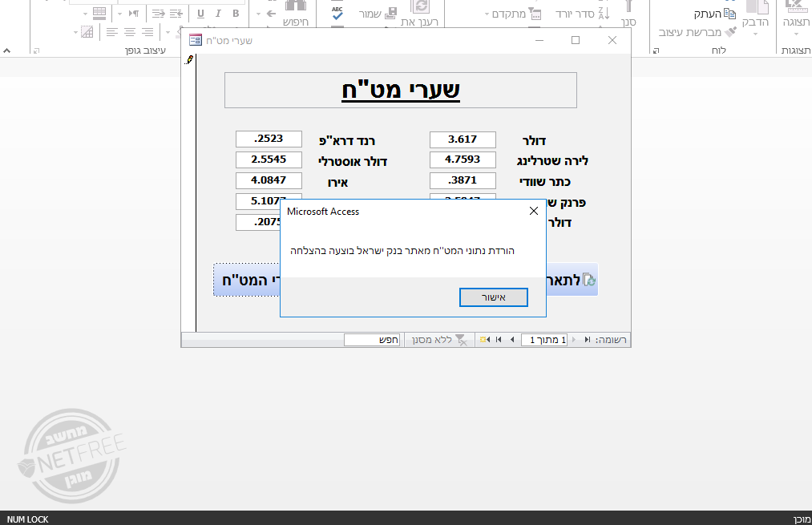Toggle bold formatting with the B icon

[x=235, y=14]
